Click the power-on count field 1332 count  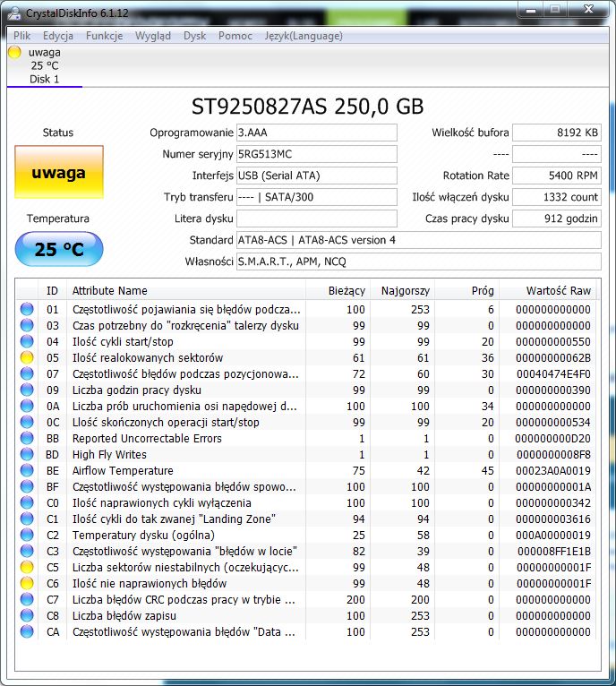coord(557,197)
